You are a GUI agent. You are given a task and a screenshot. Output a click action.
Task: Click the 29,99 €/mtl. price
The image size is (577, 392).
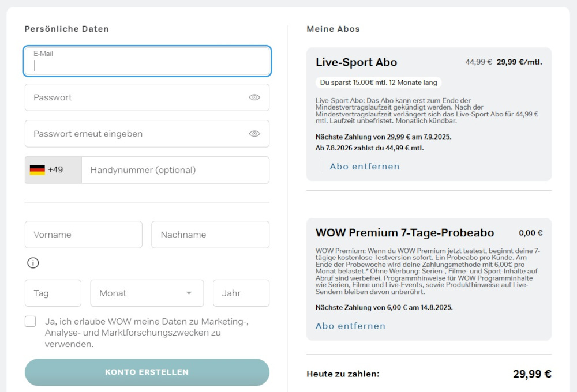pos(520,62)
